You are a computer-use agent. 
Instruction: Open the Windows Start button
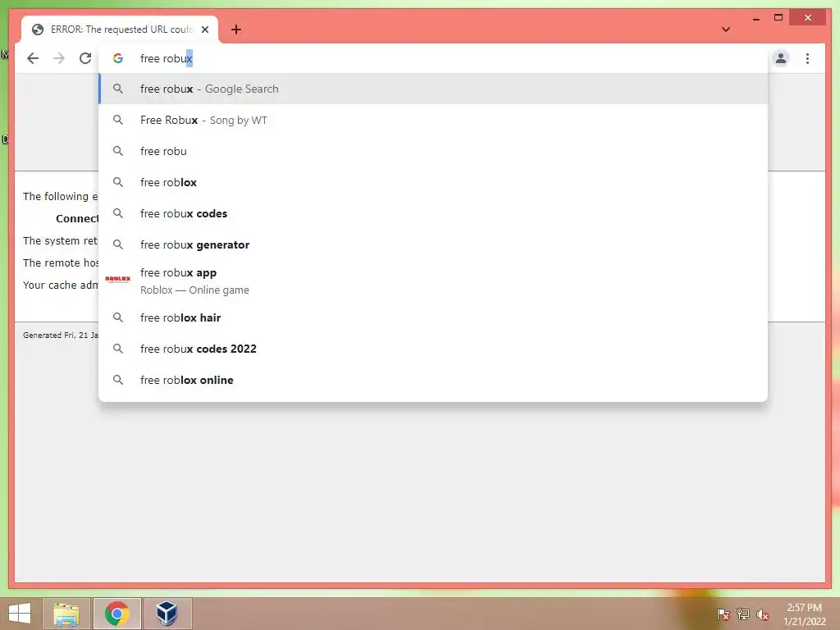coord(20,614)
